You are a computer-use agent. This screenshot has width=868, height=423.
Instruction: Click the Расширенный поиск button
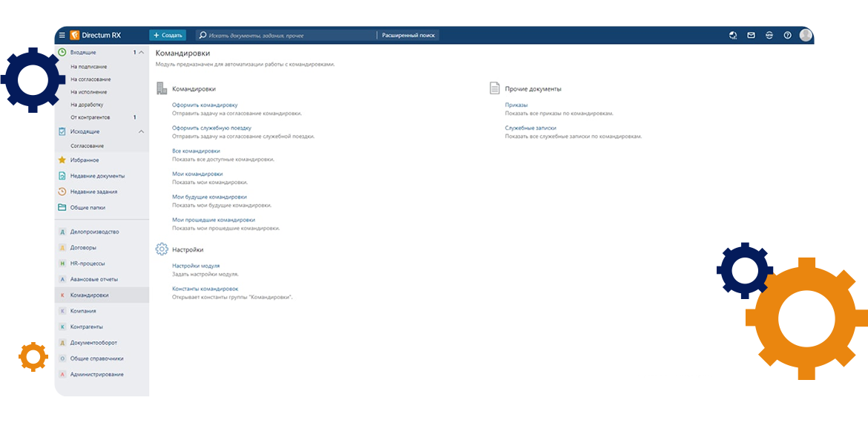coord(408,35)
